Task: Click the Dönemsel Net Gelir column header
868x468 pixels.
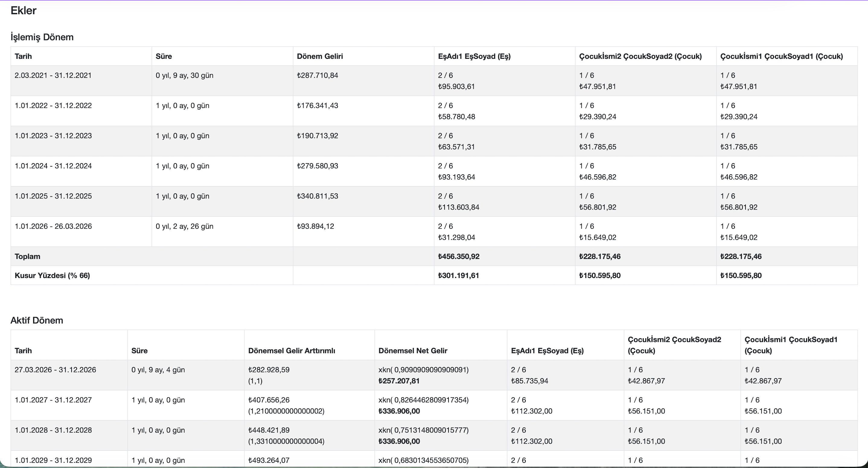Action: point(413,350)
